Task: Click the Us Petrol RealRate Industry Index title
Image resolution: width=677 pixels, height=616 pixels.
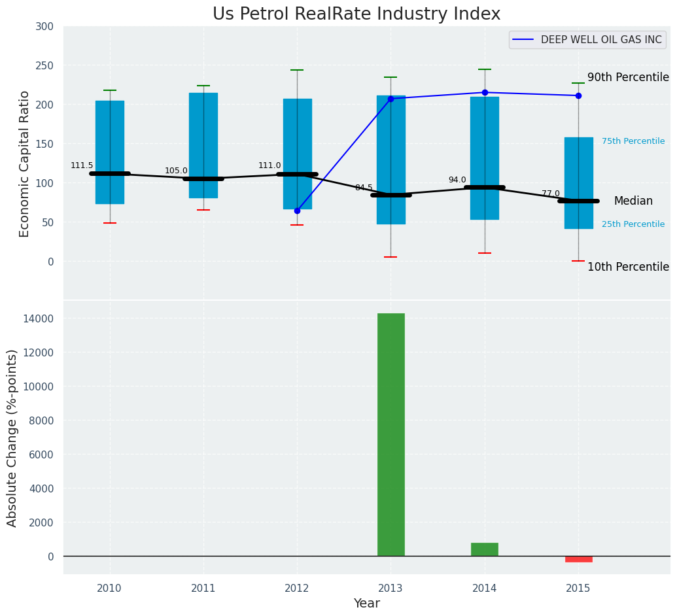Action: pyautogui.click(x=356, y=14)
